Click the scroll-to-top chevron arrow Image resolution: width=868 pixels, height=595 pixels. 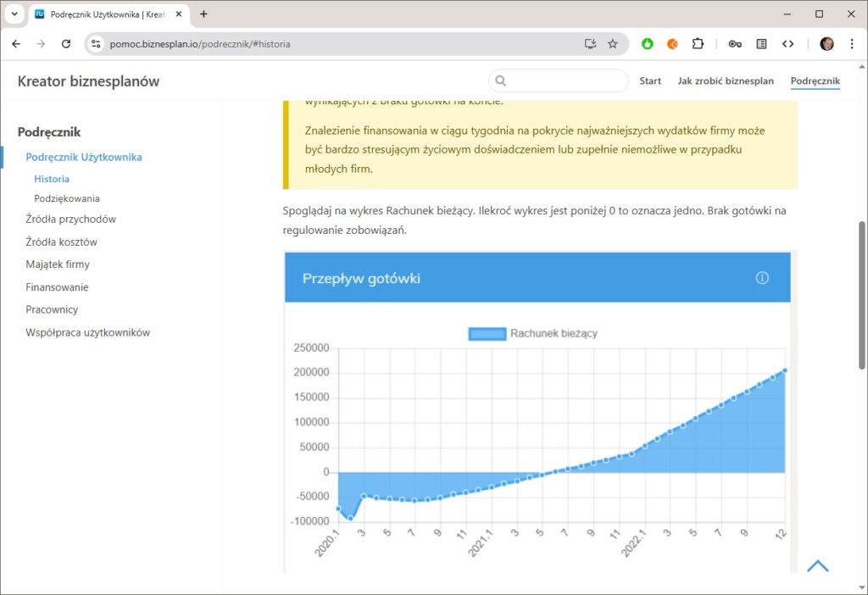[x=817, y=566]
